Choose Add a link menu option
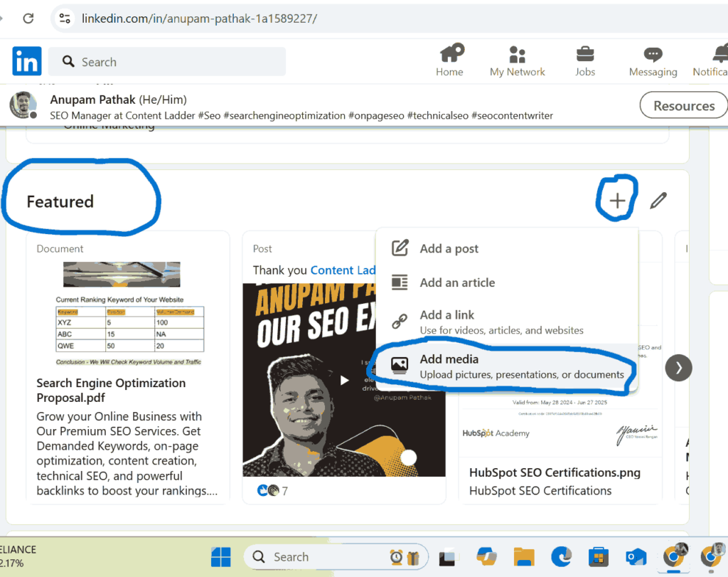Viewport: 728px width, 577px height. pos(446,315)
